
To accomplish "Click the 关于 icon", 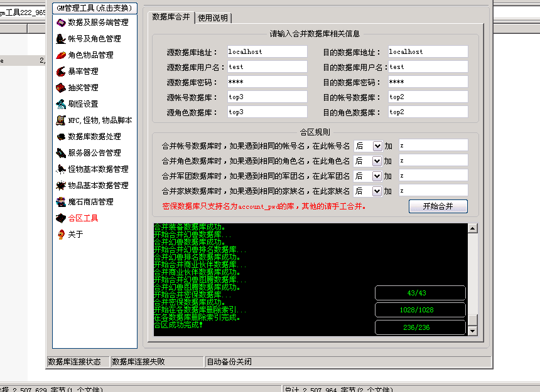I will [61, 235].
